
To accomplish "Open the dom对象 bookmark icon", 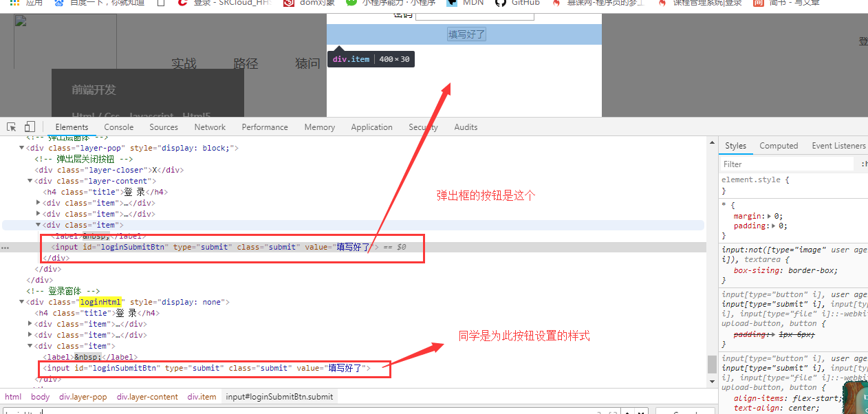I will [288, 3].
